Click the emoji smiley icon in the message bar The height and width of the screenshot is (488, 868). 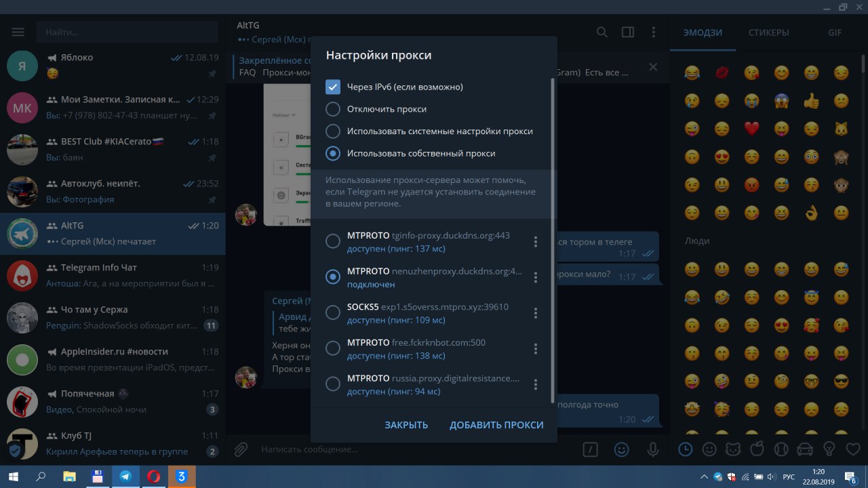pos(621,449)
